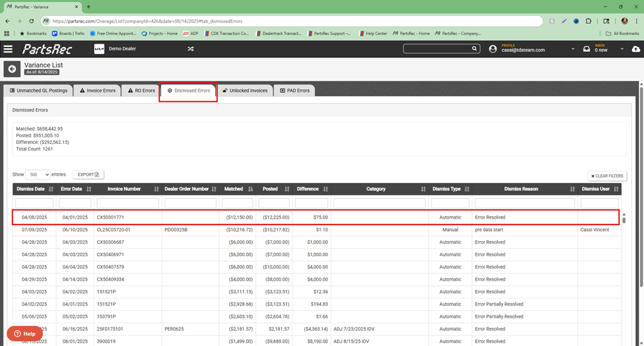
Task: Open the Boards | Trello bookmark
Action: (68, 33)
